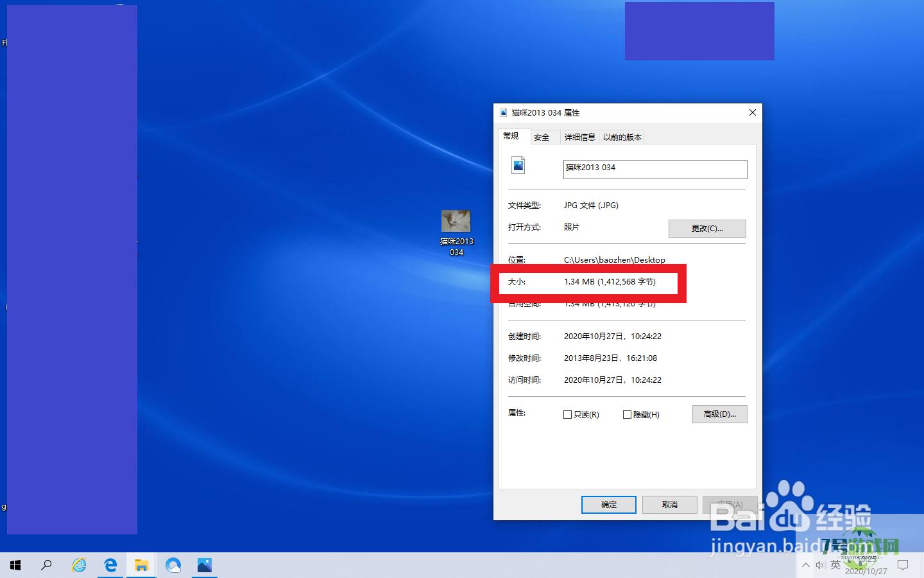Click the location text C:\Users\baozhen\Desktop
Viewport: 924px width, 578px height.
pyautogui.click(x=615, y=259)
